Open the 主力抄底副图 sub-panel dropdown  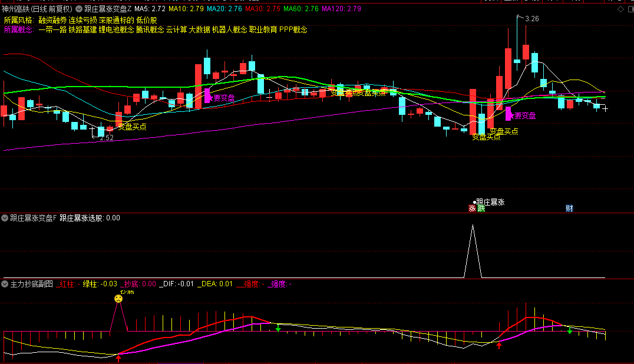(5, 284)
